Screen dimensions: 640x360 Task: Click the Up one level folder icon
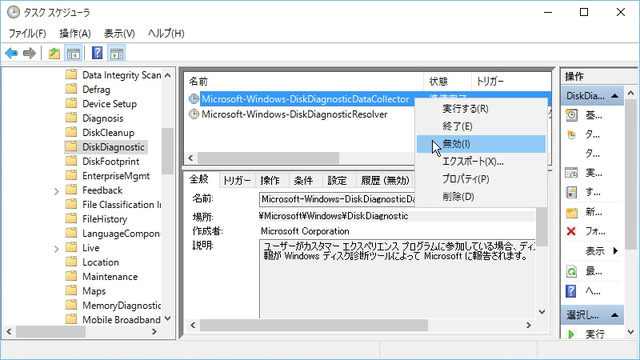54,53
